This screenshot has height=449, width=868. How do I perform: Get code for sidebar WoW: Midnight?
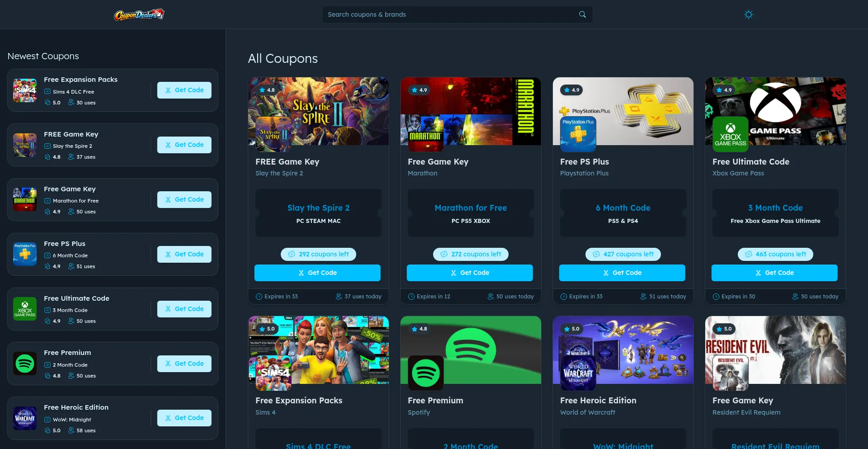point(184,418)
